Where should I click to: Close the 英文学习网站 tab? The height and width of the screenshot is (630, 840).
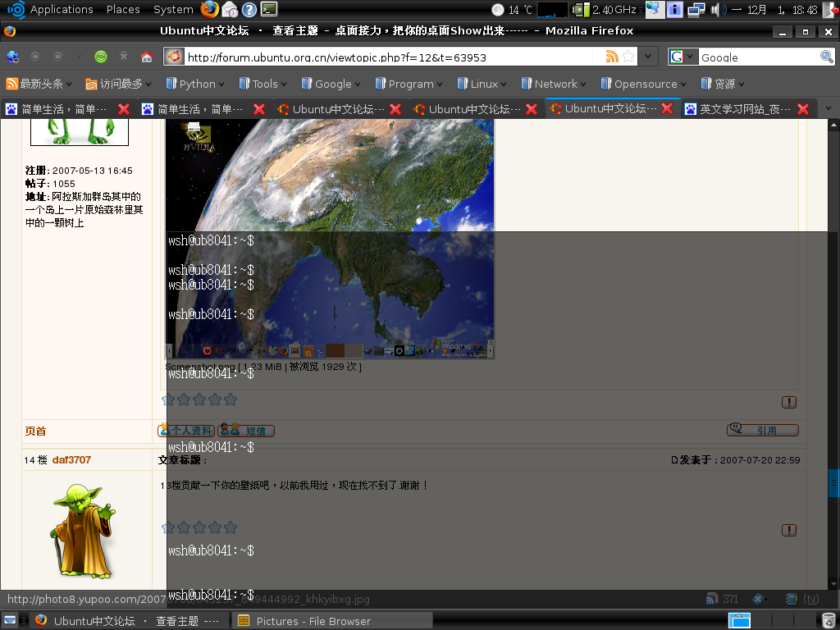click(803, 109)
